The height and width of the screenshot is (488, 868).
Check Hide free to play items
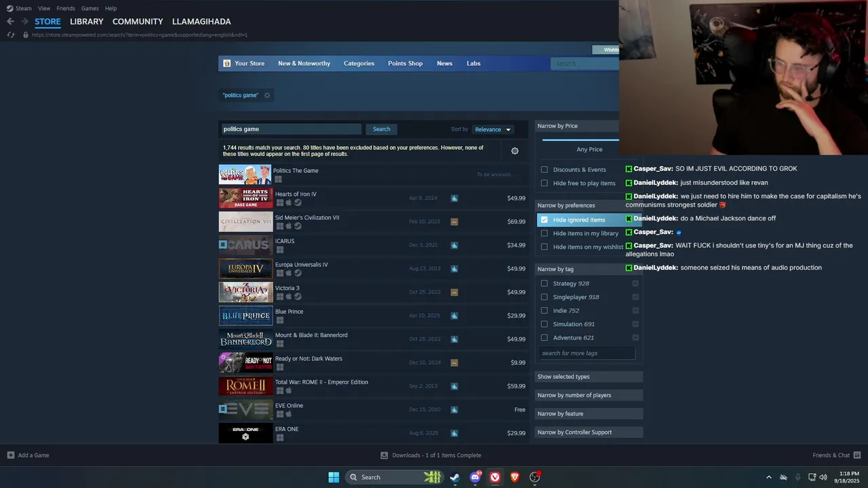(544, 183)
